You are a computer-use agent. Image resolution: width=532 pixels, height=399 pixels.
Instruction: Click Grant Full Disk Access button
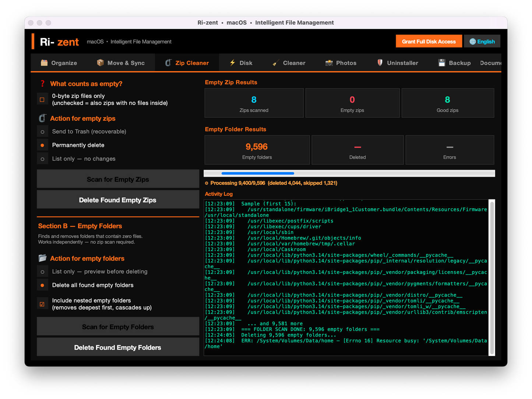[x=429, y=42]
